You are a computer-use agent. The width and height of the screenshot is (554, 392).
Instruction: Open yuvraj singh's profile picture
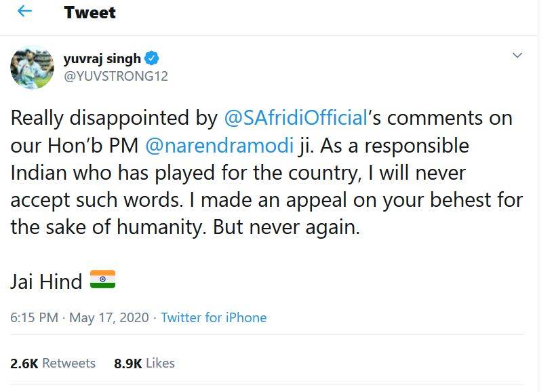point(32,66)
